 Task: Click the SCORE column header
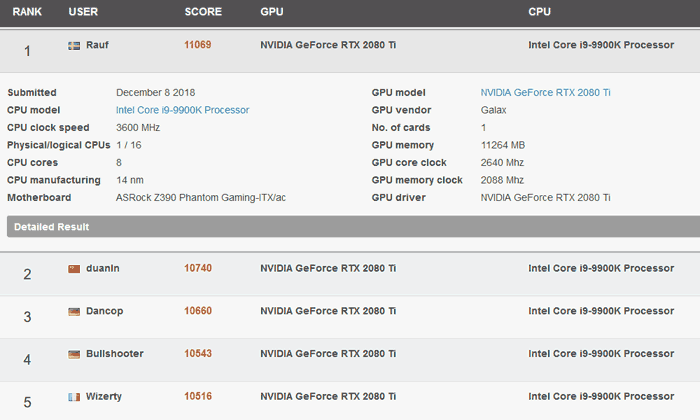coord(203,12)
